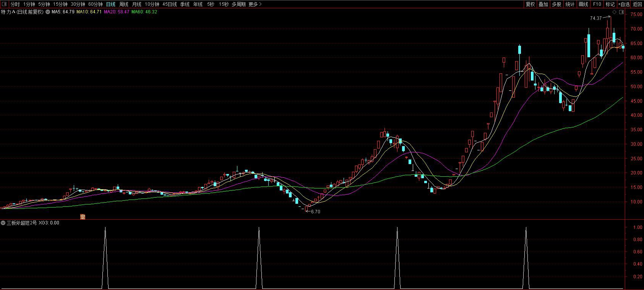Click the orange 定 marker icon
644x290 pixels.
(x=83, y=217)
